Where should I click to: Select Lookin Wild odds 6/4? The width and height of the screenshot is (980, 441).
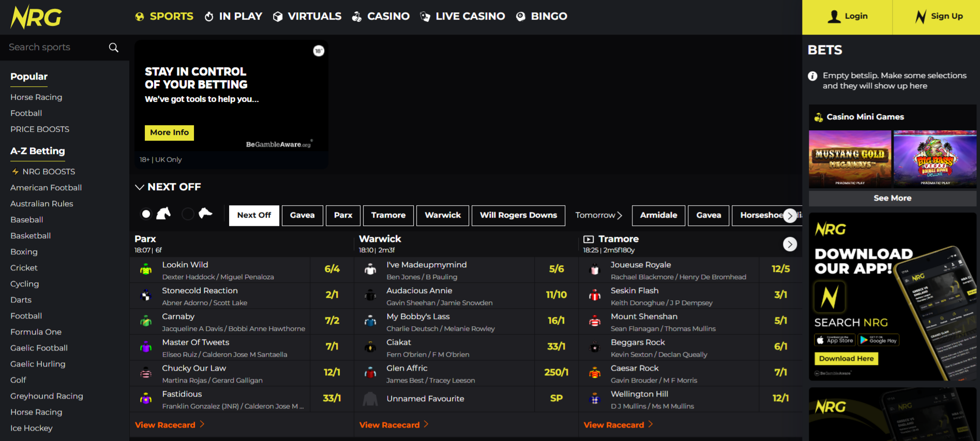pyautogui.click(x=332, y=269)
